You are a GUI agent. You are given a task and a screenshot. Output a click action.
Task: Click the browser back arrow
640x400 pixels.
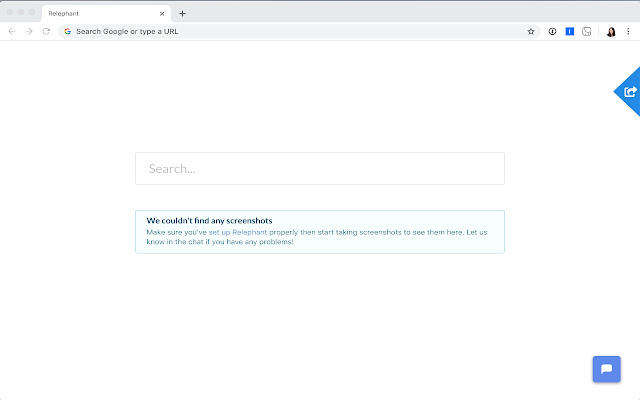pos(12,31)
